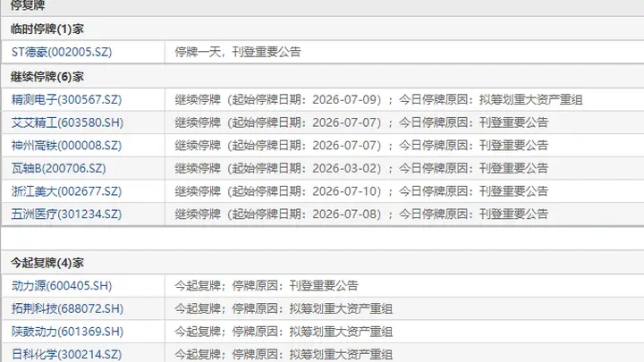Click ST德豪 reason 停牌一天，刊登重要公告

[238, 52]
